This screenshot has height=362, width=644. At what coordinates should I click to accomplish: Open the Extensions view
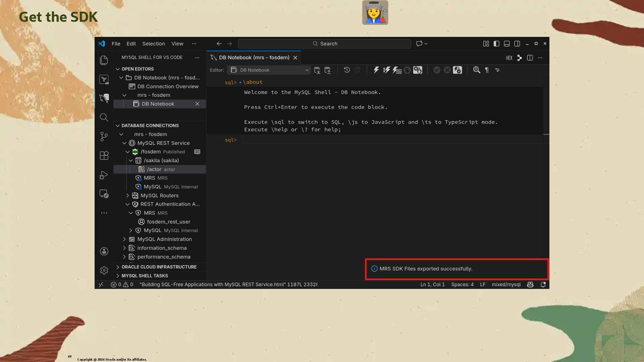point(104,156)
